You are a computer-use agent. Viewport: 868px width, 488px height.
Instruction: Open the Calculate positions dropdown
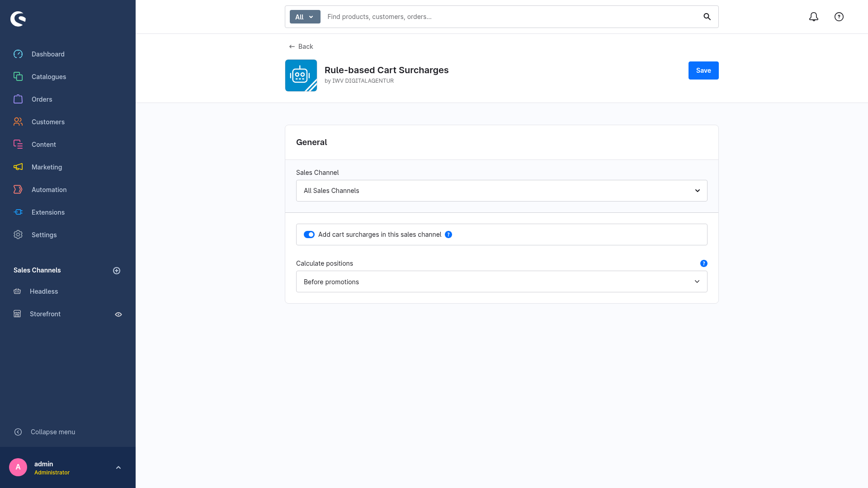point(502,282)
